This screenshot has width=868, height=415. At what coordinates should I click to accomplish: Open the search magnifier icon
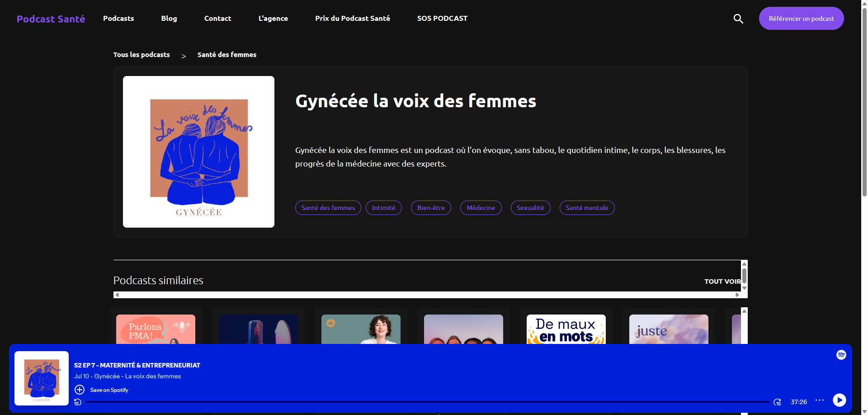pyautogui.click(x=738, y=19)
